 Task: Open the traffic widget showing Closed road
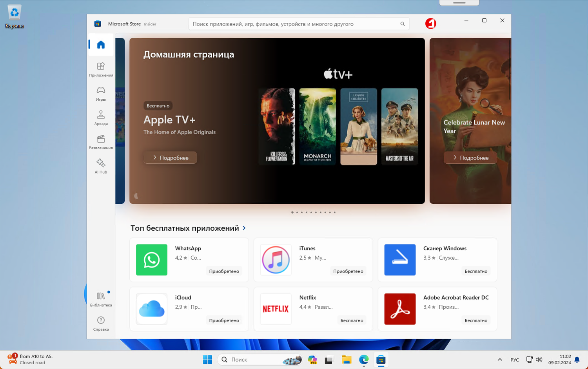coord(30,359)
